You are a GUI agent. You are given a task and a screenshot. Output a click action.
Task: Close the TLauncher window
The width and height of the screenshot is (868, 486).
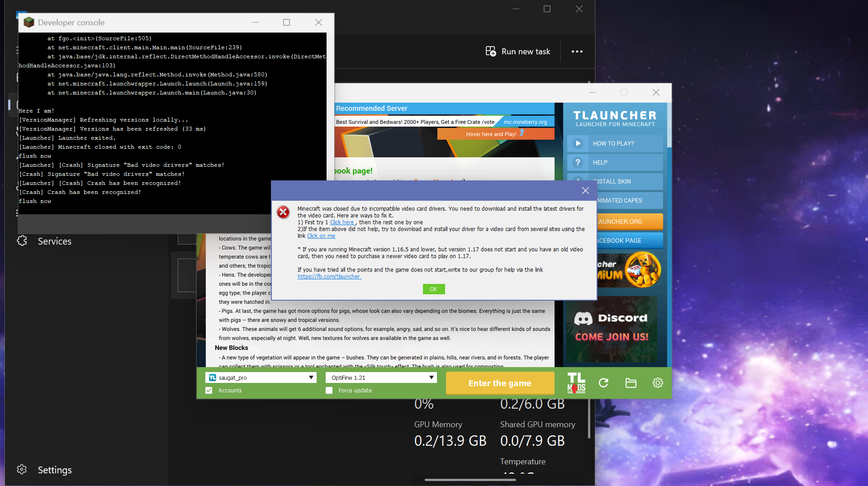(x=656, y=92)
